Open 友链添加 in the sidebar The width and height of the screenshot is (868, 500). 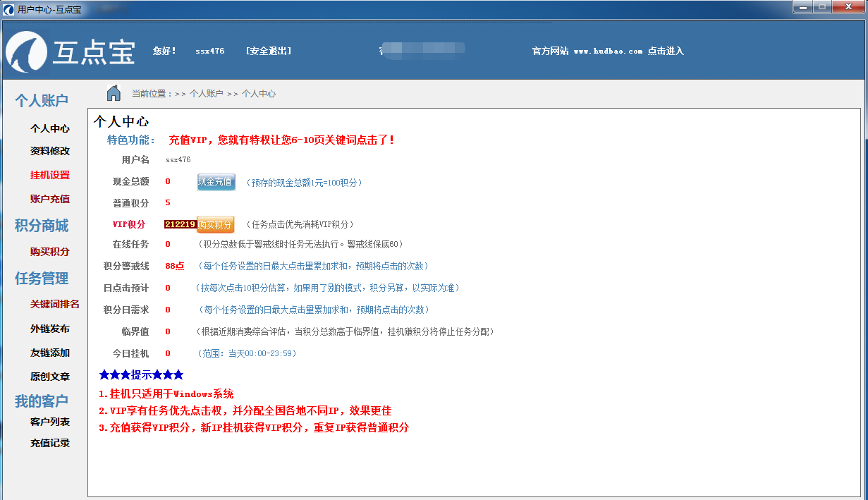(x=50, y=353)
